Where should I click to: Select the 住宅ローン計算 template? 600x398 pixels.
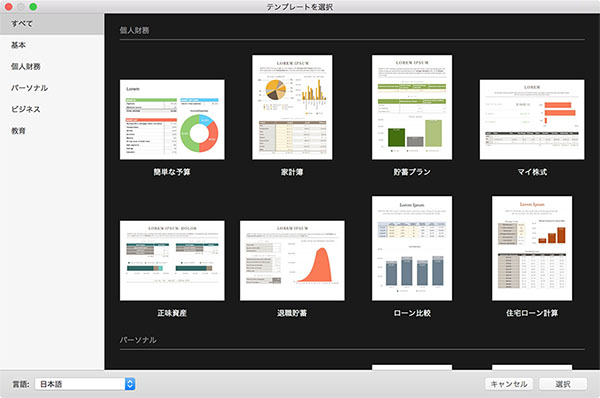point(532,248)
